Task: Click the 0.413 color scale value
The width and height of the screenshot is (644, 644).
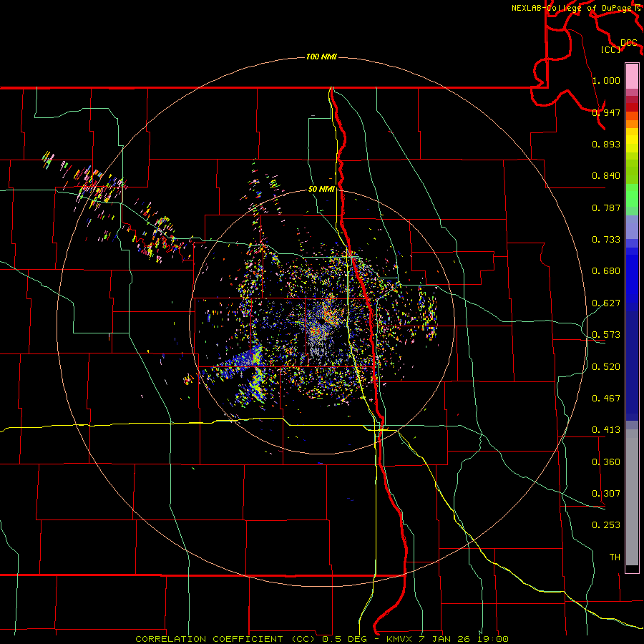Action: 606,430
